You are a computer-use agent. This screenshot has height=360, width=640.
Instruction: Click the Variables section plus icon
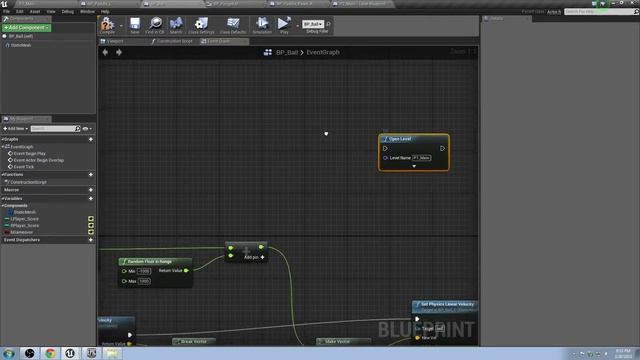(x=91, y=198)
